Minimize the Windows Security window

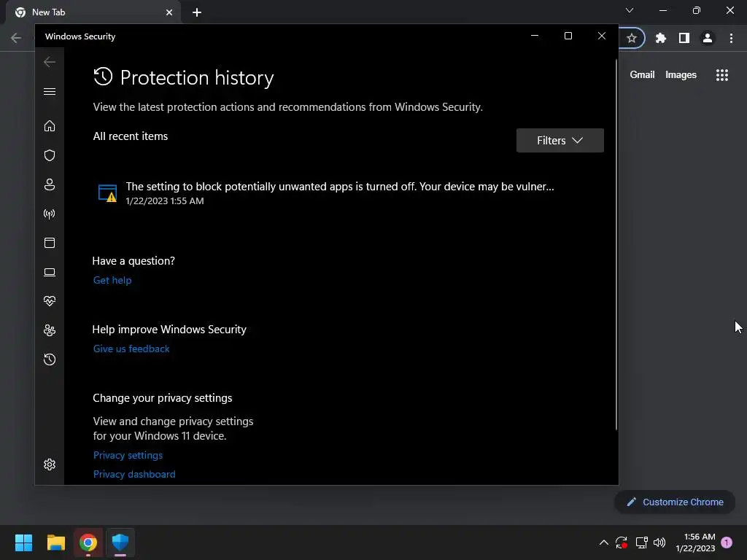coord(535,36)
